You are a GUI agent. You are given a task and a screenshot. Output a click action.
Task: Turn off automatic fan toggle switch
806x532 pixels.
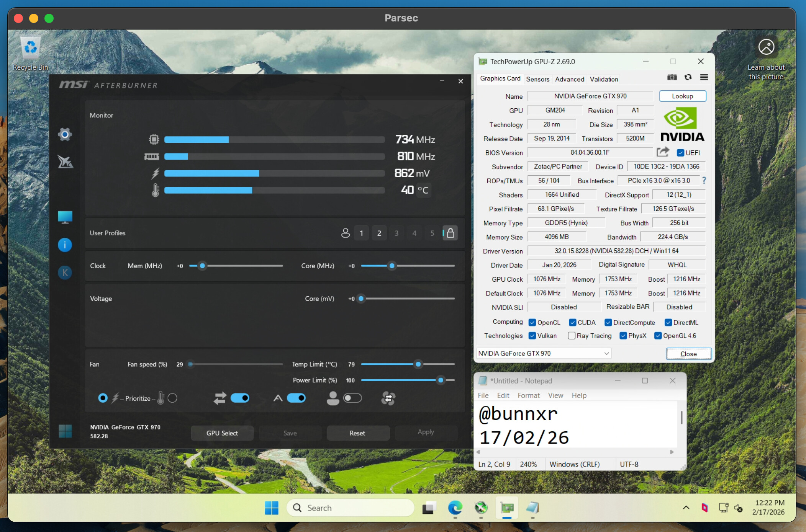point(296,398)
